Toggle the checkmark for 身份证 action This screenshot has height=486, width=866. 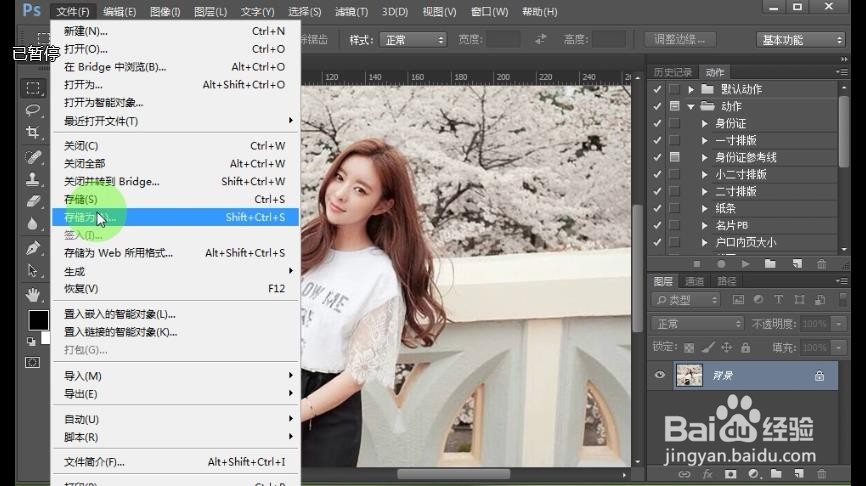657,123
